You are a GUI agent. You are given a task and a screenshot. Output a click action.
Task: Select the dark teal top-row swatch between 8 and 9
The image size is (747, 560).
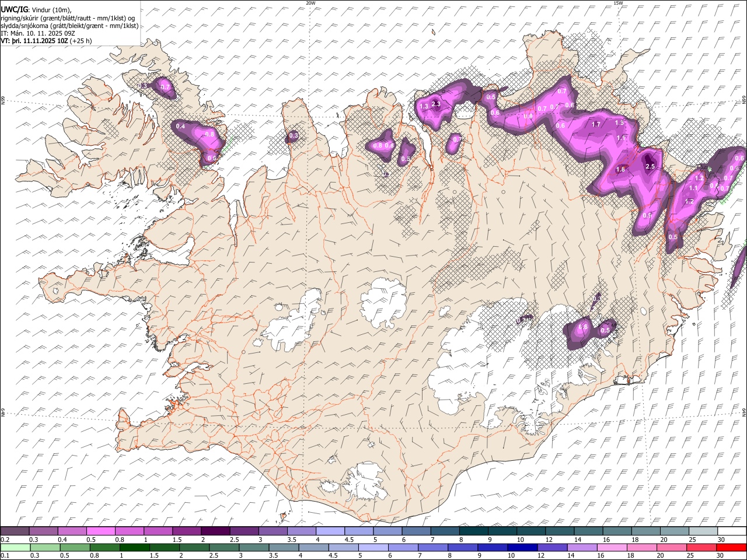click(473, 531)
